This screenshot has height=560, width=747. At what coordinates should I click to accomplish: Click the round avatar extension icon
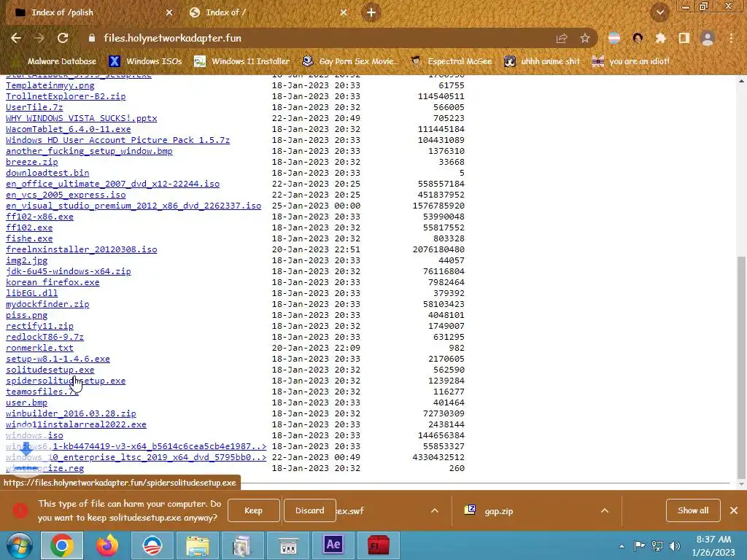point(638,39)
